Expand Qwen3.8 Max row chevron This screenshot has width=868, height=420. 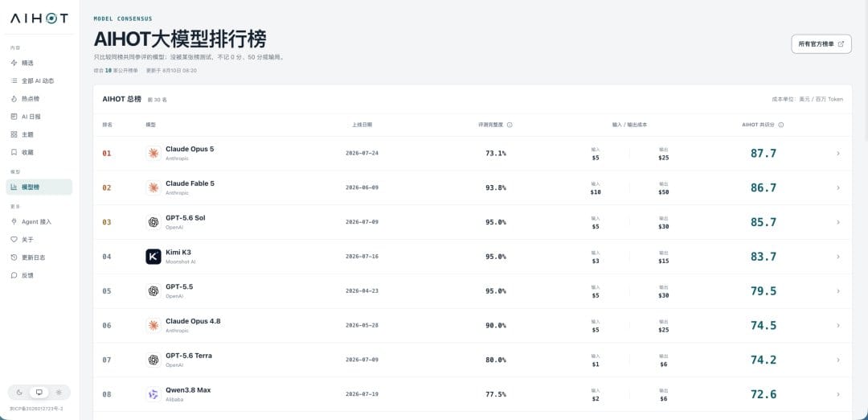[838, 394]
